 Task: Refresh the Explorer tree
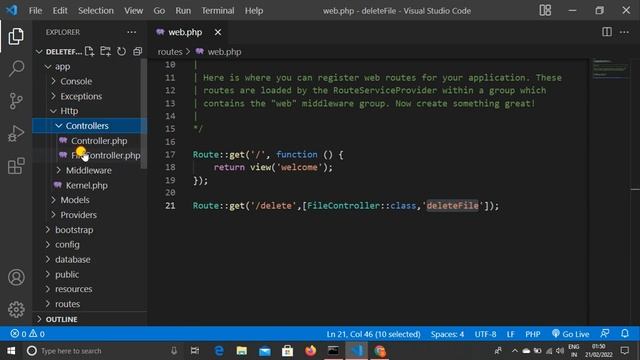(121, 51)
